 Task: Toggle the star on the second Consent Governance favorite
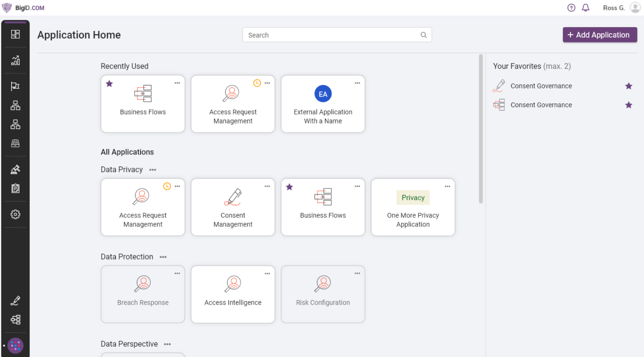tap(629, 105)
